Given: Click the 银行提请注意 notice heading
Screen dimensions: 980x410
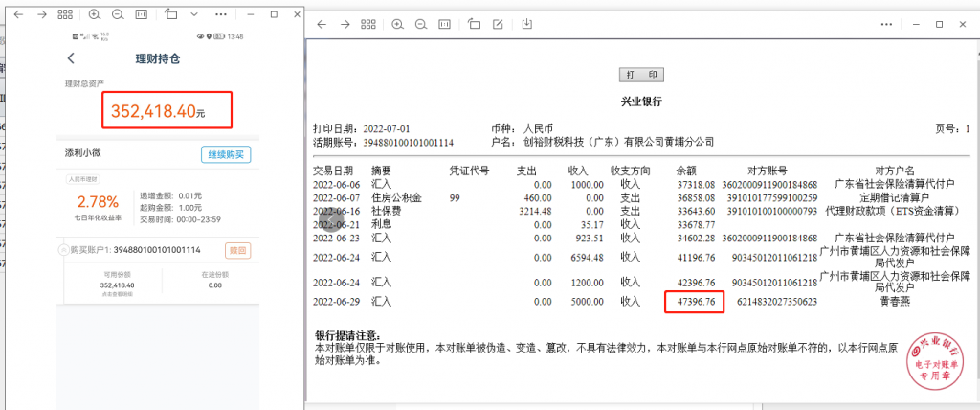Looking at the screenshot, I should tap(348, 337).
